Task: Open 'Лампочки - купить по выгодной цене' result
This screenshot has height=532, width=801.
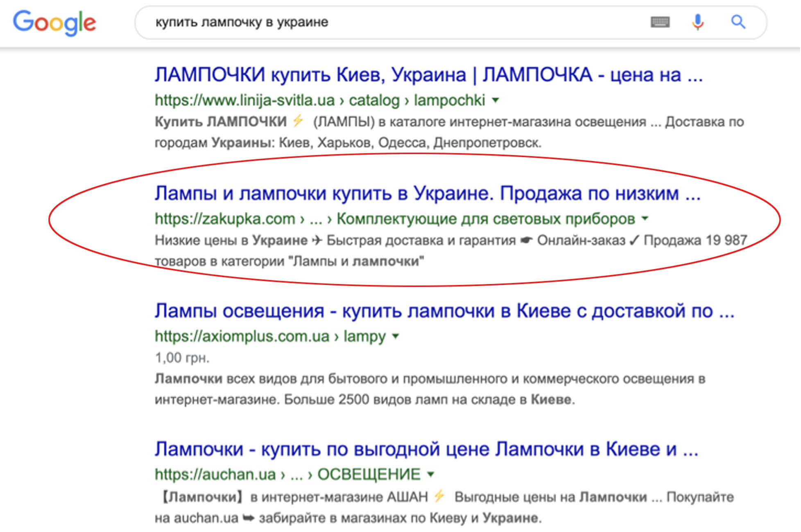Action: 426,449
